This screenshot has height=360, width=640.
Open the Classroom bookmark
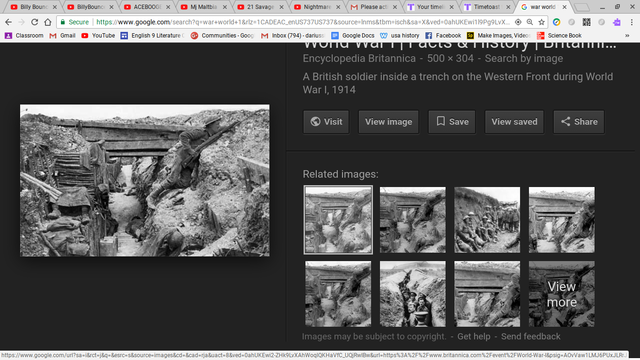point(24,36)
